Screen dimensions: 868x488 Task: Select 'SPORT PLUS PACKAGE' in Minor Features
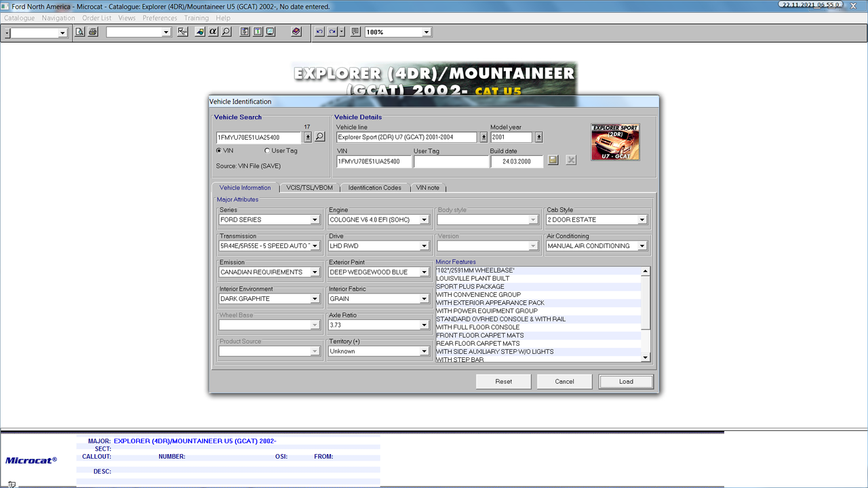click(538, 287)
